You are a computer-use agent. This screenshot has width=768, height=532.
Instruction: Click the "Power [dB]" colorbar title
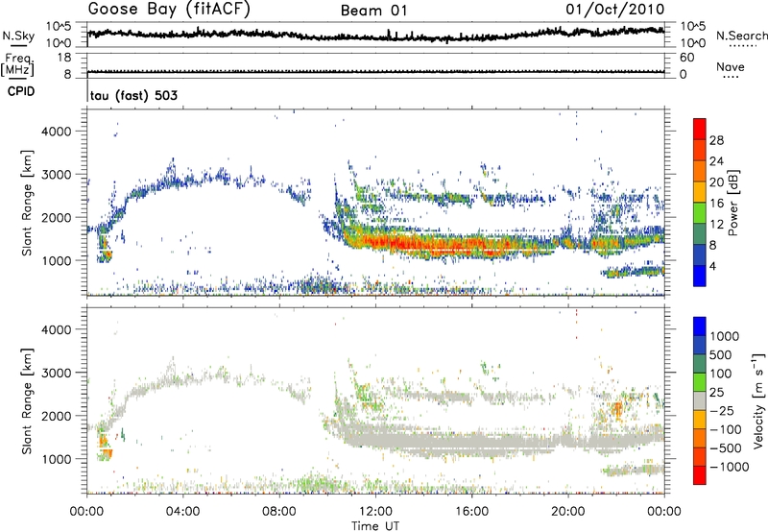pos(732,203)
